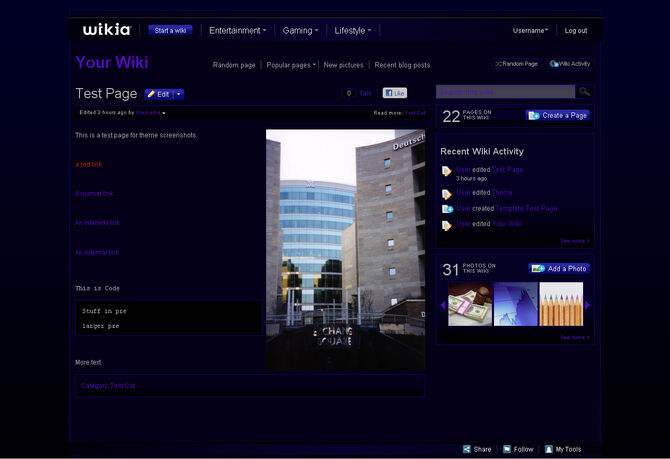This screenshot has height=459, width=670.
Task: Open the money stack photo thumbnail
Action: pos(470,304)
